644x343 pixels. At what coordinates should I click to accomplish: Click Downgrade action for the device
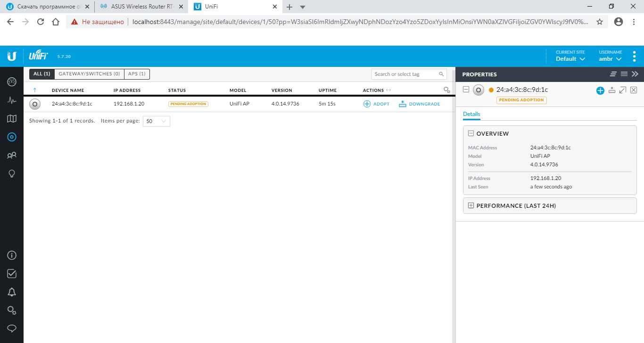pos(419,104)
